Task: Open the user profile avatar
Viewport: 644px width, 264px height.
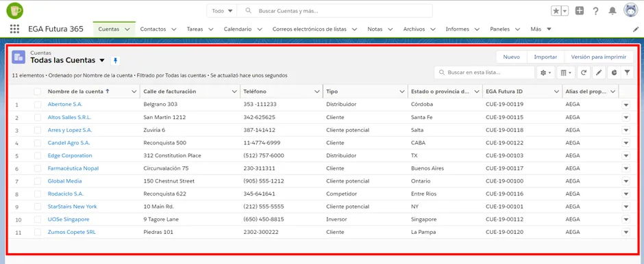Action: pyautogui.click(x=630, y=10)
